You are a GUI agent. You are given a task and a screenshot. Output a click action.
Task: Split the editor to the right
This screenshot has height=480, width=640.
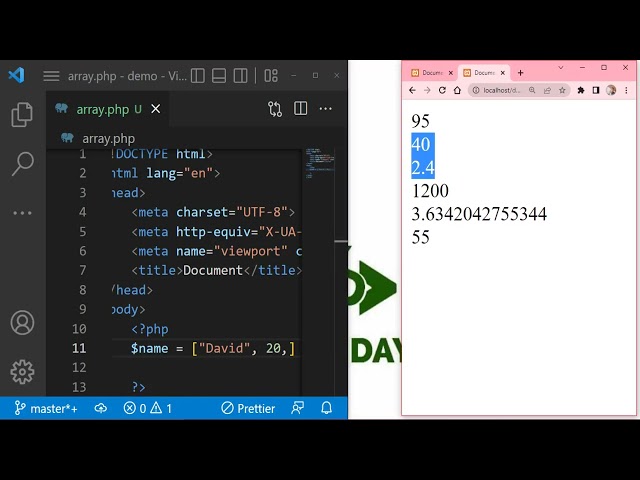[300, 109]
